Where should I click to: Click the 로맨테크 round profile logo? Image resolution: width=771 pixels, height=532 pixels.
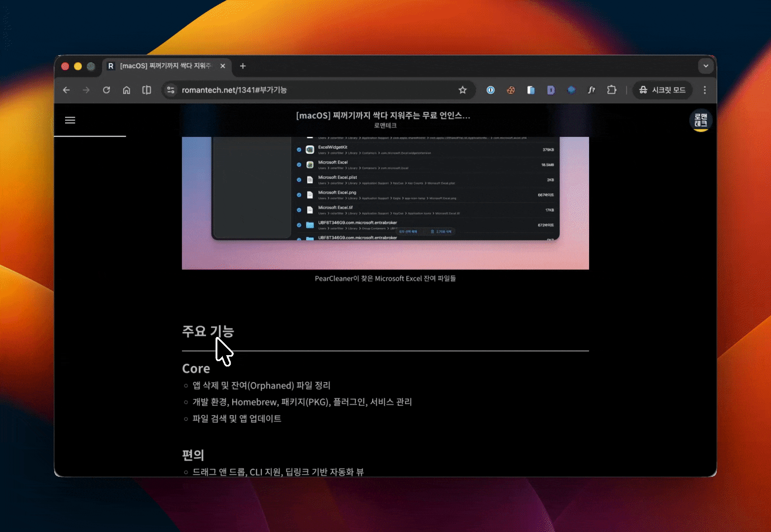701,120
